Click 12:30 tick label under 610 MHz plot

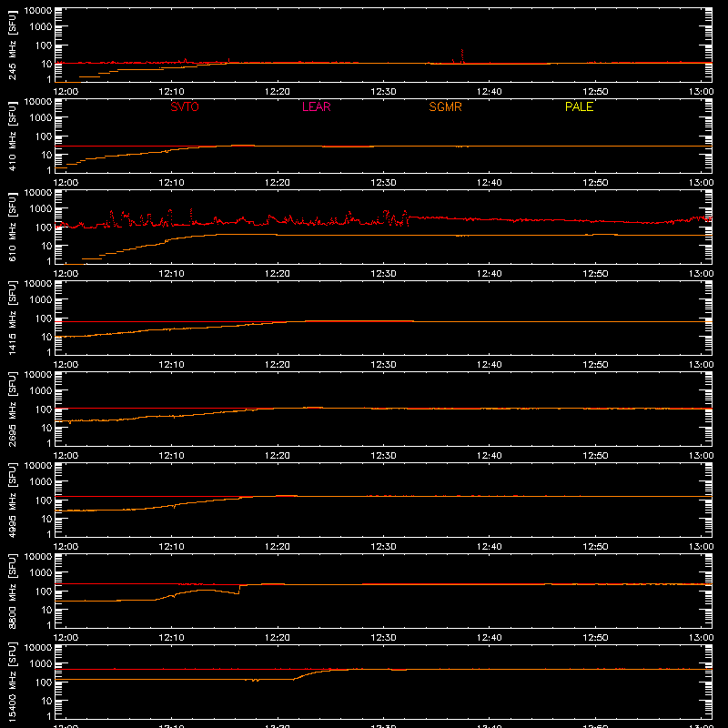click(x=383, y=274)
